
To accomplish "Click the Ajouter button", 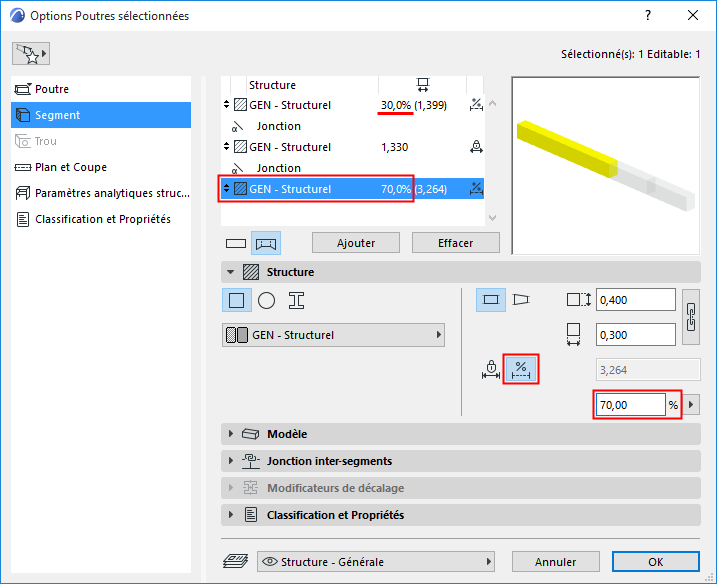I will [356, 243].
